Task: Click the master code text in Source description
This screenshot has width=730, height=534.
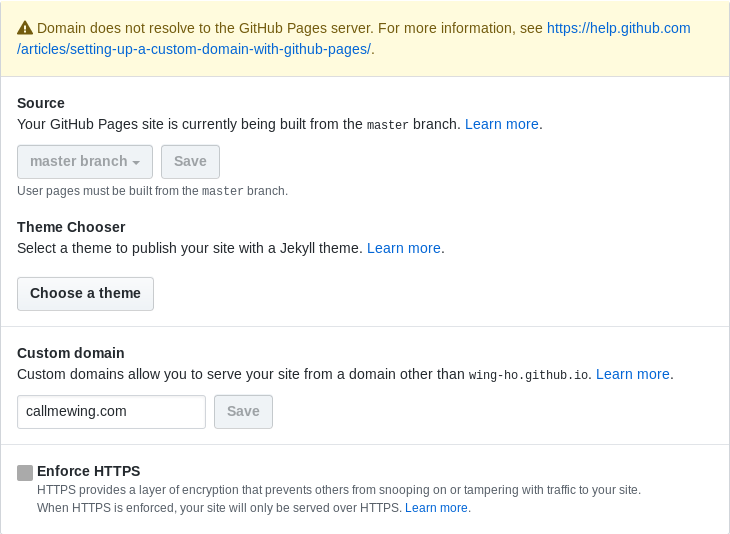Action: click(x=387, y=125)
